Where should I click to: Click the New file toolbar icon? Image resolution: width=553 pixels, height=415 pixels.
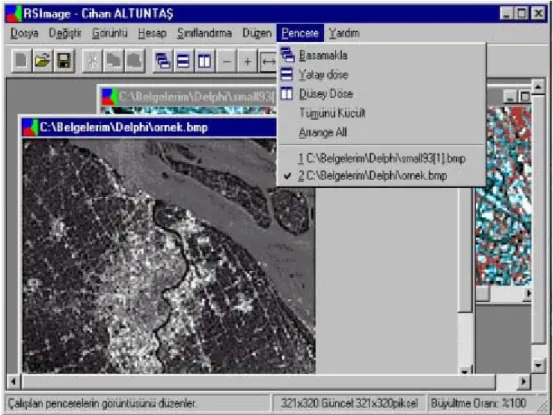pyautogui.click(x=22, y=61)
